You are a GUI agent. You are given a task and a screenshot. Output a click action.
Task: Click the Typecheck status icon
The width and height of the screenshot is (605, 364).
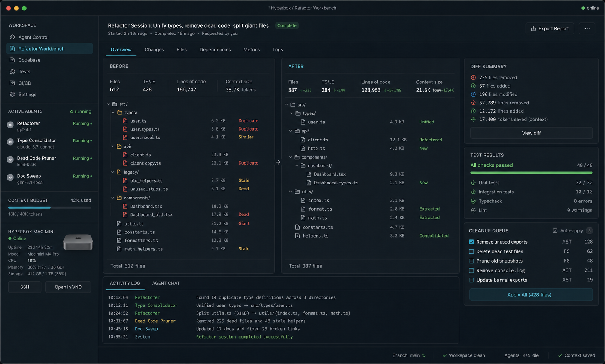tap(473, 201)
